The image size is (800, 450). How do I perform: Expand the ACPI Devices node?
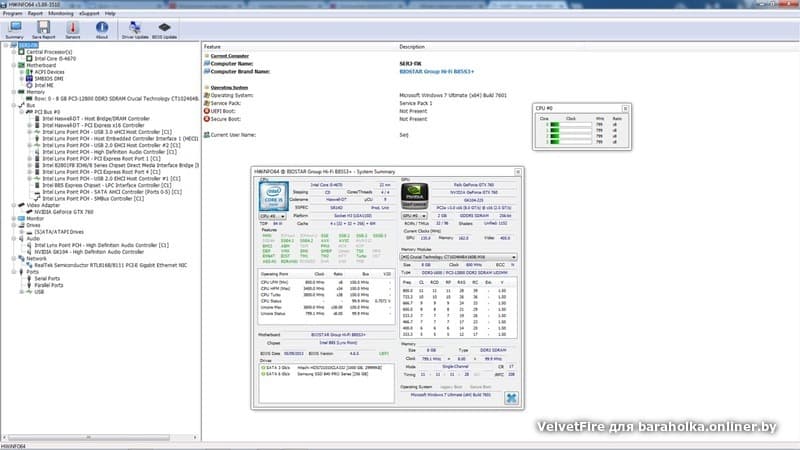21,72
